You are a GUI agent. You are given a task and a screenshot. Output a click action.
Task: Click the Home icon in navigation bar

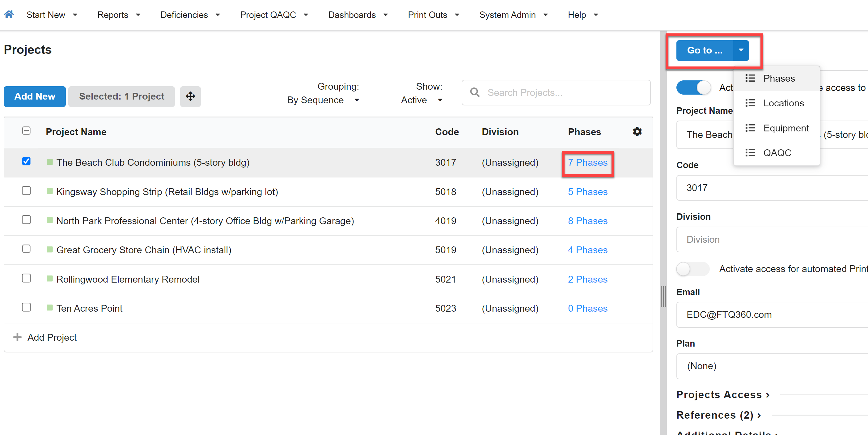point(9,15)
